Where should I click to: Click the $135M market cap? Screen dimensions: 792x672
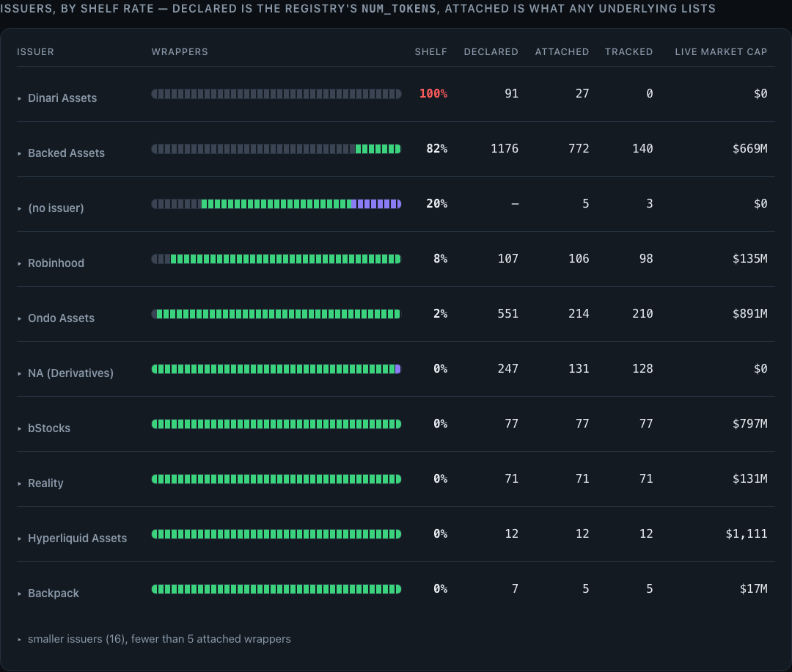click(749, 259)
